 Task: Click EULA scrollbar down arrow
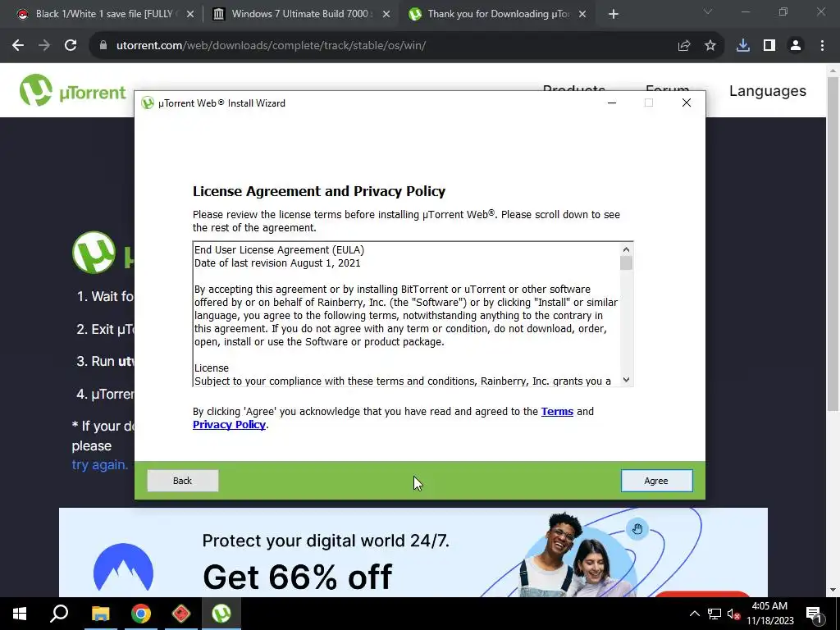[x=626, y=380]
